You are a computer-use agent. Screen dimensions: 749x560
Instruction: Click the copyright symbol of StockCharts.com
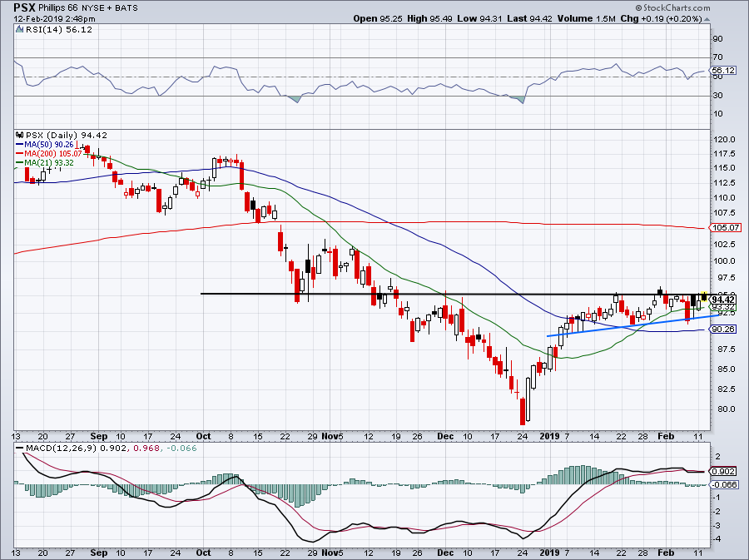click(x=638, y=8)
